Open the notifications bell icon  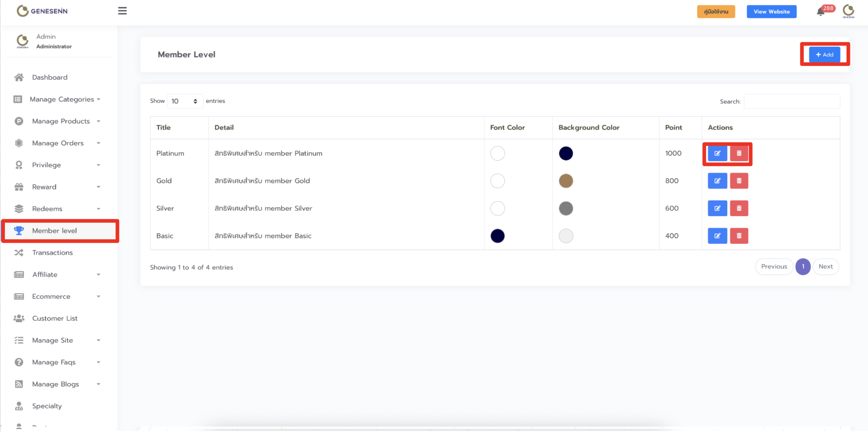tap(820, 12)
